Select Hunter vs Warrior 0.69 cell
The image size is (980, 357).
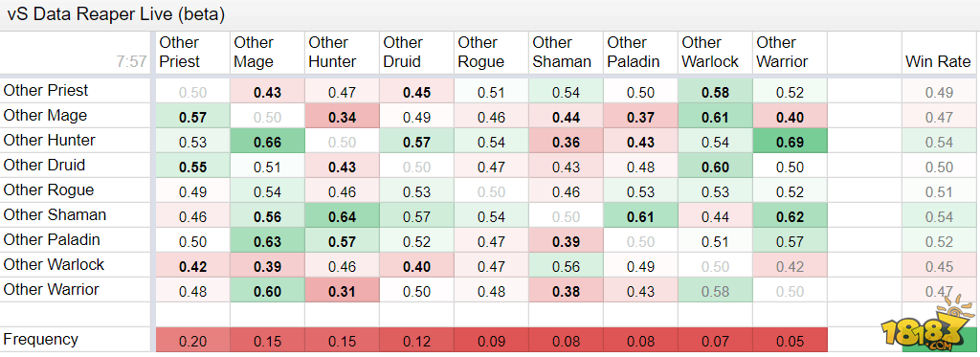[790, 141]
